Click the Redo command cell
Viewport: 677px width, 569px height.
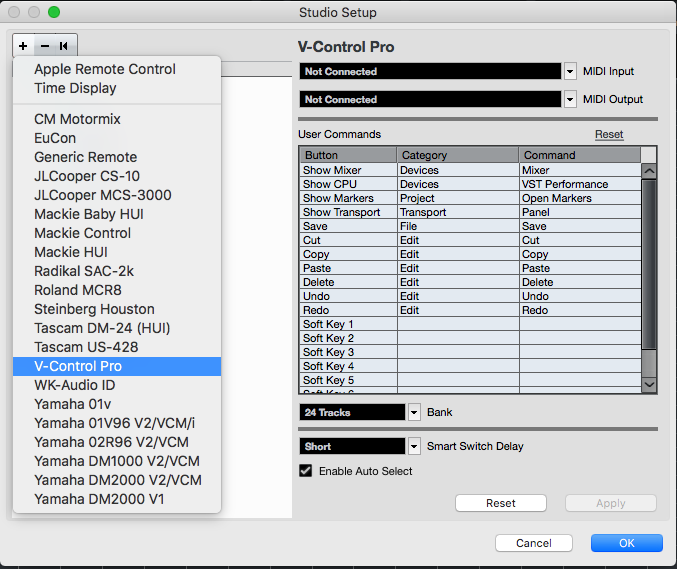(580, 310)
